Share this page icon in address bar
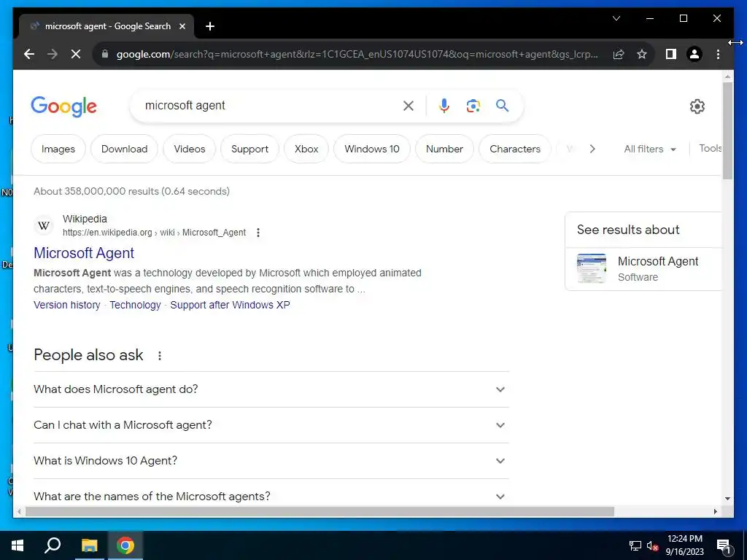Screen dimensions: 747x560 [619, 54]
